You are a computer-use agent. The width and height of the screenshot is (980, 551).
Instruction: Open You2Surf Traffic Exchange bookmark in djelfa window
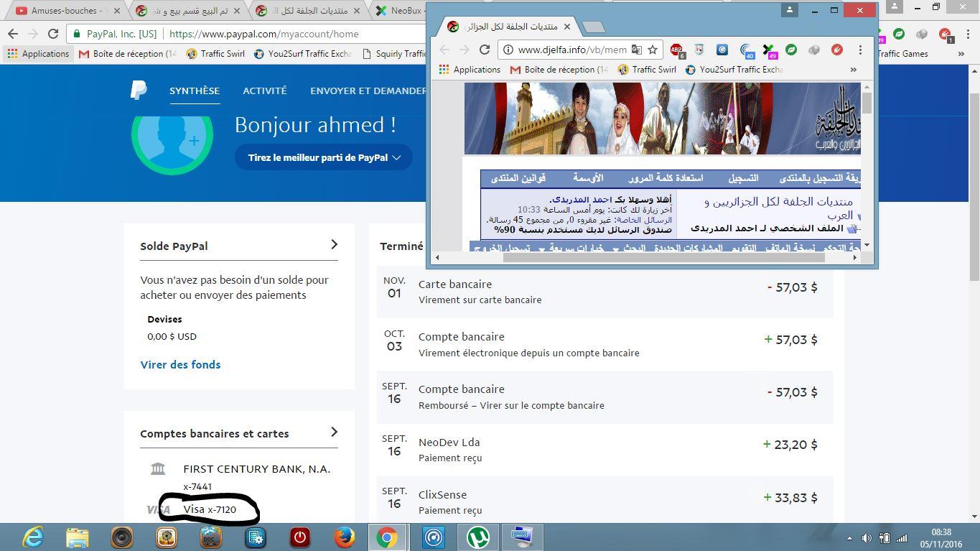click(733, 70)
